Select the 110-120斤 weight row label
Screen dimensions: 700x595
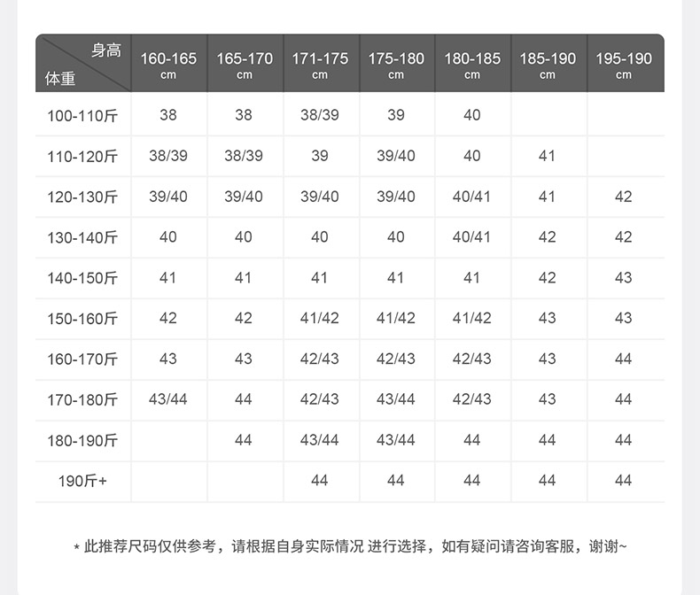point(82,157)
